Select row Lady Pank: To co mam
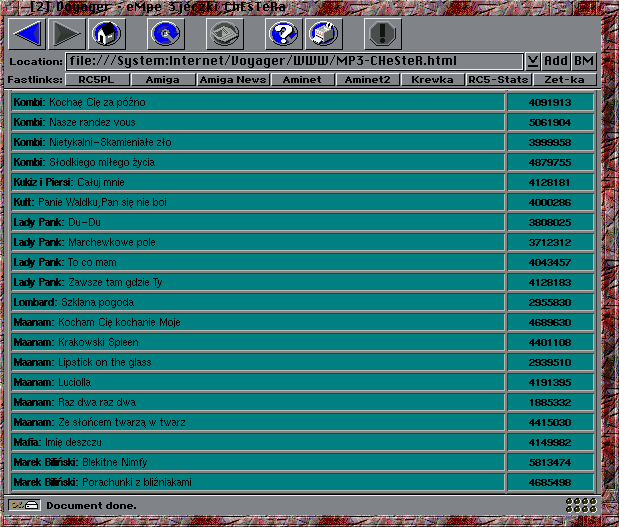Screen dimensions: 619x527 coord(258,262)
